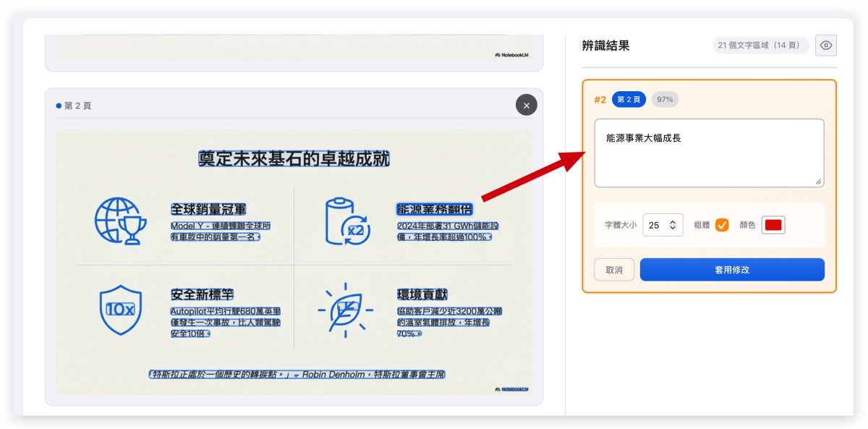Select the slide title 奠定未來基石的卓越成就
The height and width of the screenshot is (429, 868).
[294, 158]
